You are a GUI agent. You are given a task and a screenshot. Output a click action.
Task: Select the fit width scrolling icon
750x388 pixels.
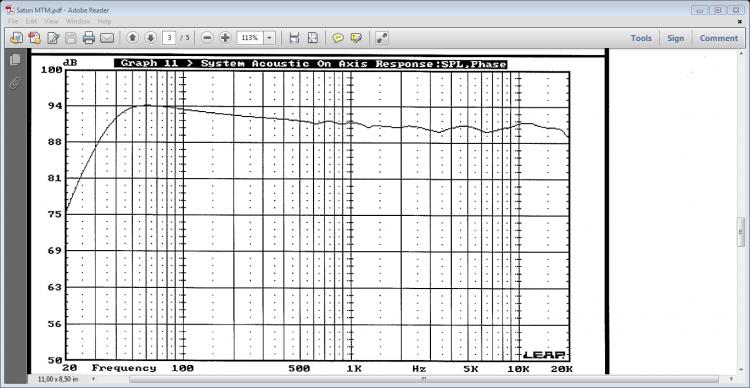coord(294,38)
